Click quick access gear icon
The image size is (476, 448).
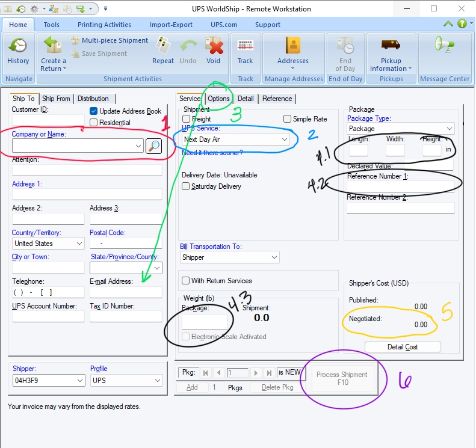[35, 9]
